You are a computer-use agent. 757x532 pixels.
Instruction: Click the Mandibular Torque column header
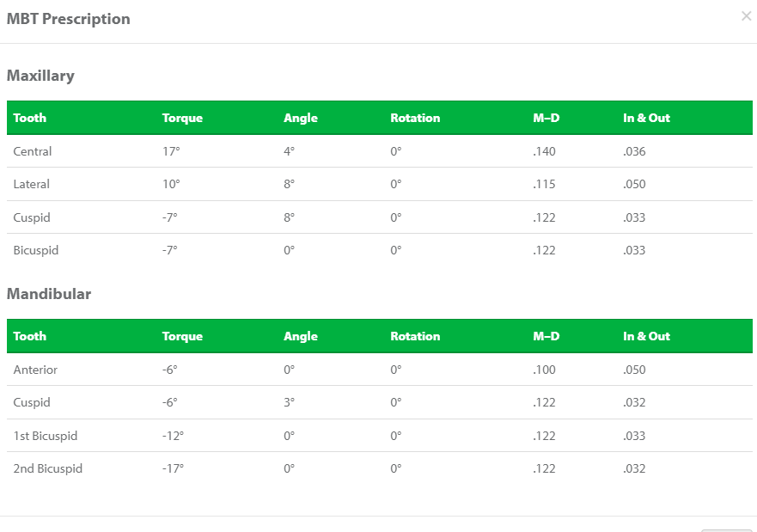(182, 336)
